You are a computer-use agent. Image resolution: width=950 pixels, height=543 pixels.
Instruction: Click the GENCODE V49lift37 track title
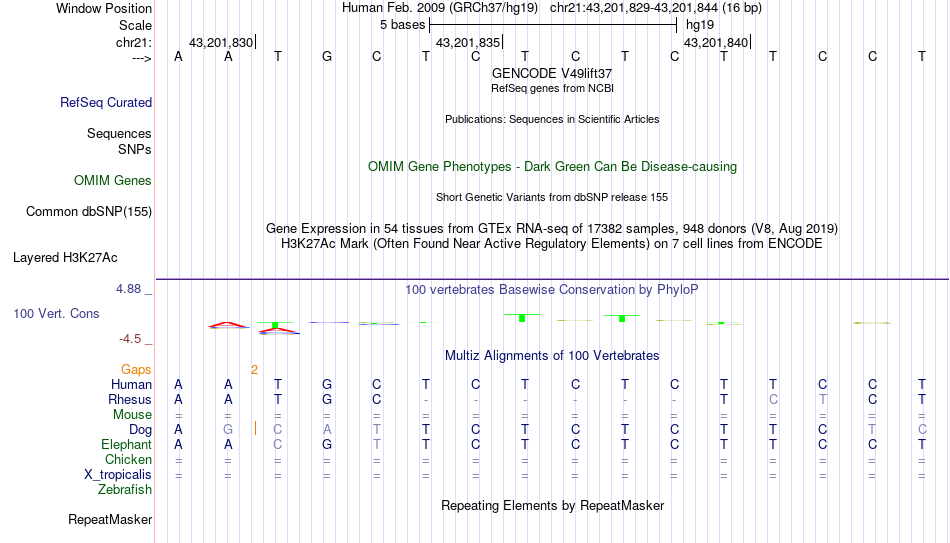coord(552,73)
